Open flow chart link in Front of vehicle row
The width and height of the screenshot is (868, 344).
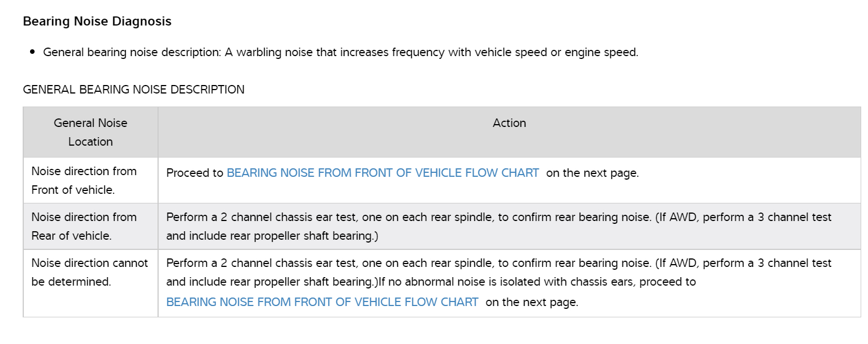tap(382, 173)
